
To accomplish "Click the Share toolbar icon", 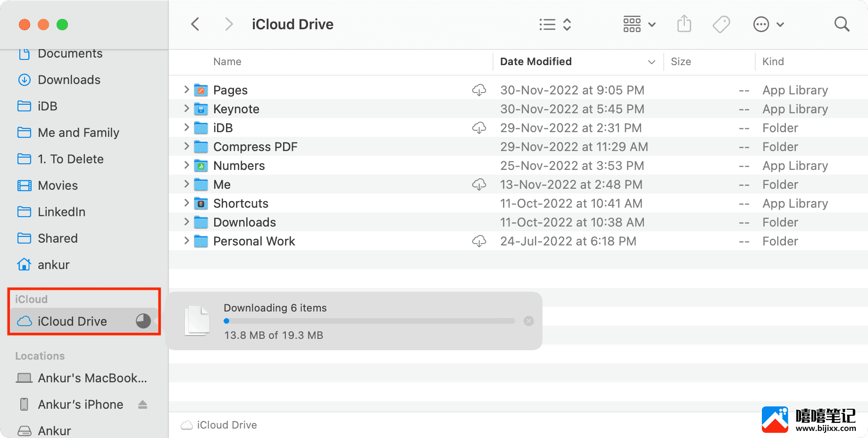I will point(684,24).
